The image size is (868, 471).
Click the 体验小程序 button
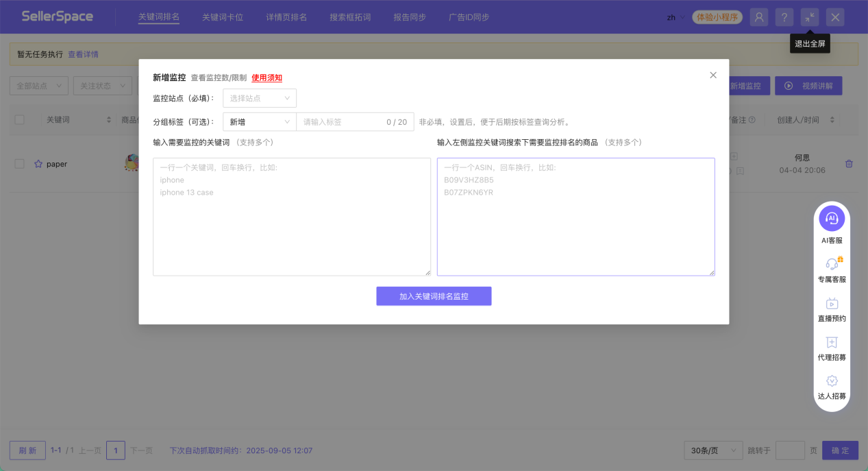tap(717, 17)
